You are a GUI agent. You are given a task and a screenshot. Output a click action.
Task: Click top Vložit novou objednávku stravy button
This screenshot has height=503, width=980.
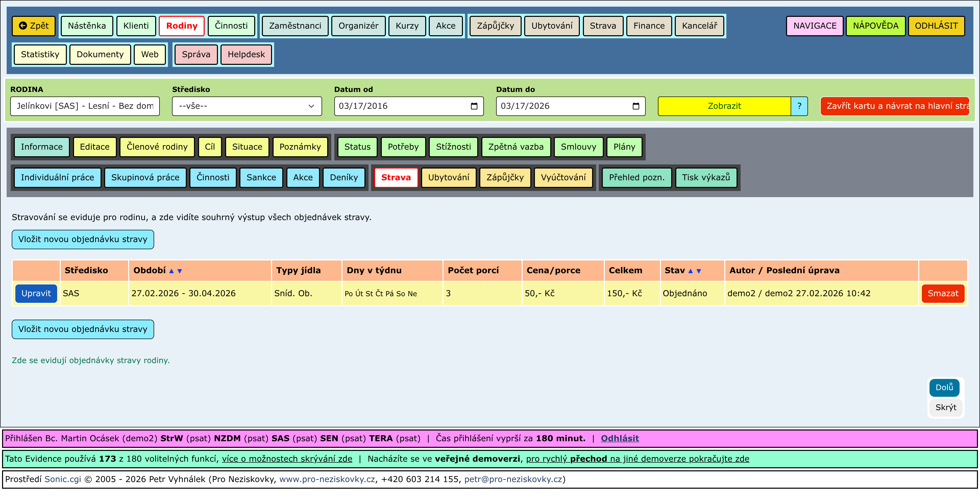(x=82, y=239)
